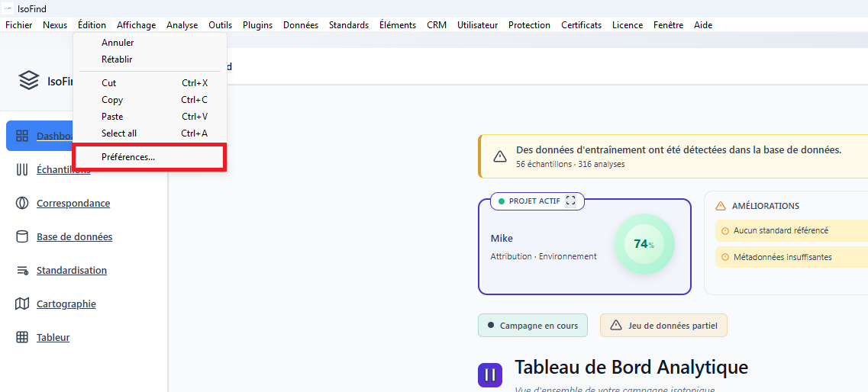This screenshot has width=868, height=392.
Task: Click Jeu de données partiel badge
Action: click(663, 326)
